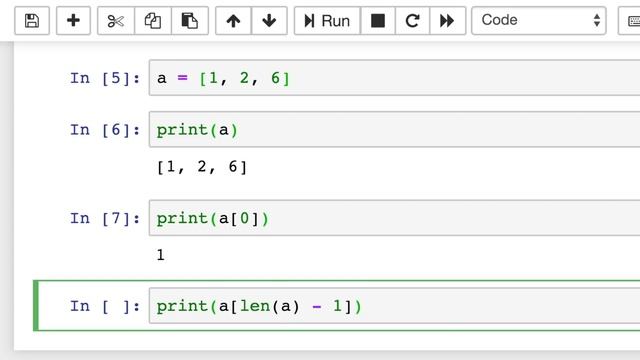
Task: Click the cell containing a = [1, 2, 6]
Action: 394,78
